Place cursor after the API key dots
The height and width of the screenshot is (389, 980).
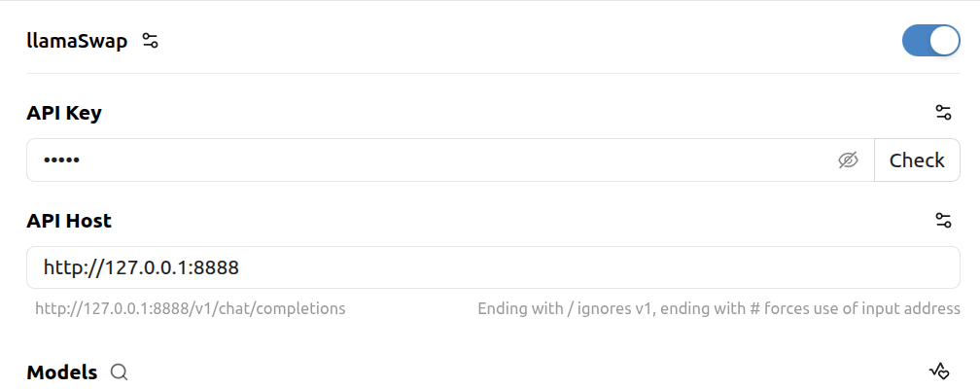(82, 160)
